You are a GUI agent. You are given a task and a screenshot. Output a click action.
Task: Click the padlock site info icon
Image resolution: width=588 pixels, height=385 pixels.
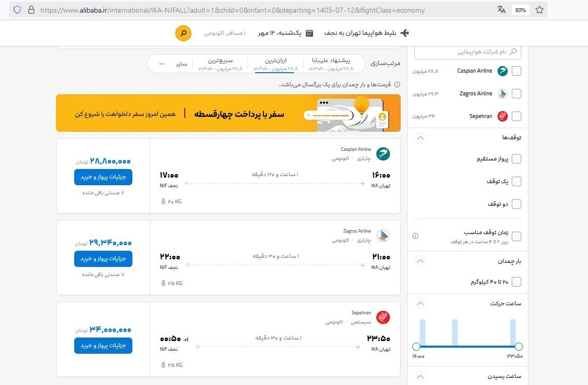point(31,10)
